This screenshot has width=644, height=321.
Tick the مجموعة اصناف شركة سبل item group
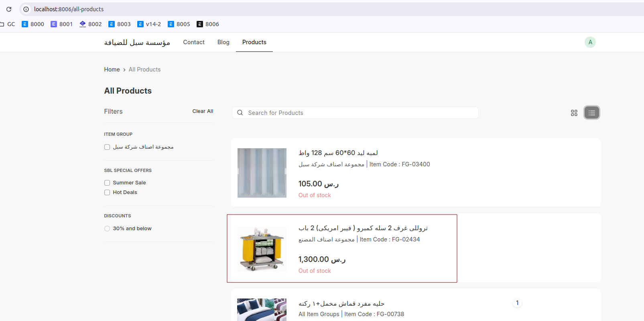(x=107, y=147)
